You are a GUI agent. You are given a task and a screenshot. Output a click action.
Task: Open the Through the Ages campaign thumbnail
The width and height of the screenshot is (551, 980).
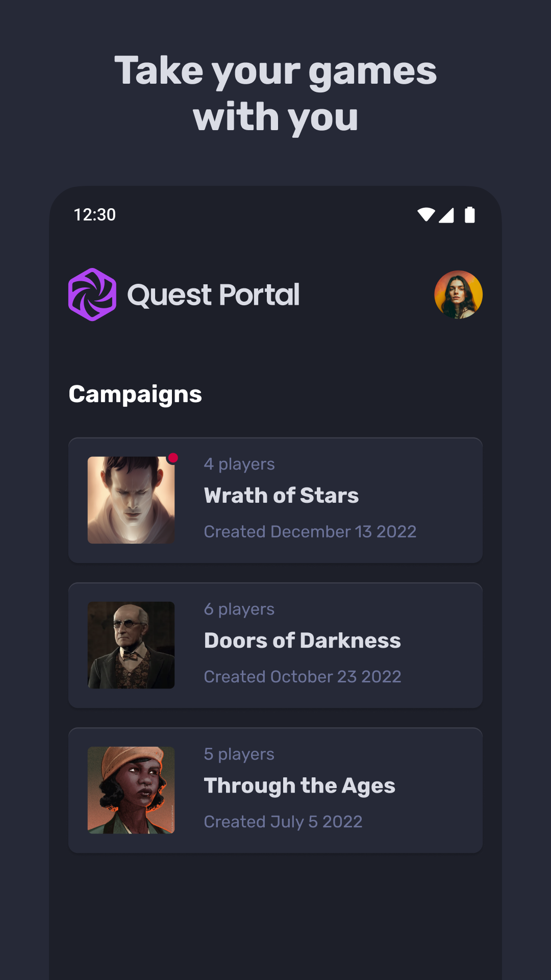(x=131, y=790)
